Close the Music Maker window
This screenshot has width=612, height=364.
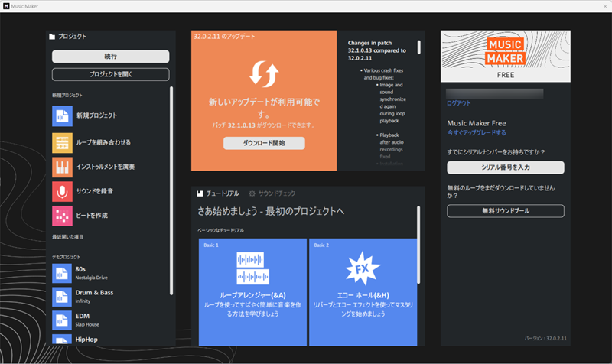[605, 6]
